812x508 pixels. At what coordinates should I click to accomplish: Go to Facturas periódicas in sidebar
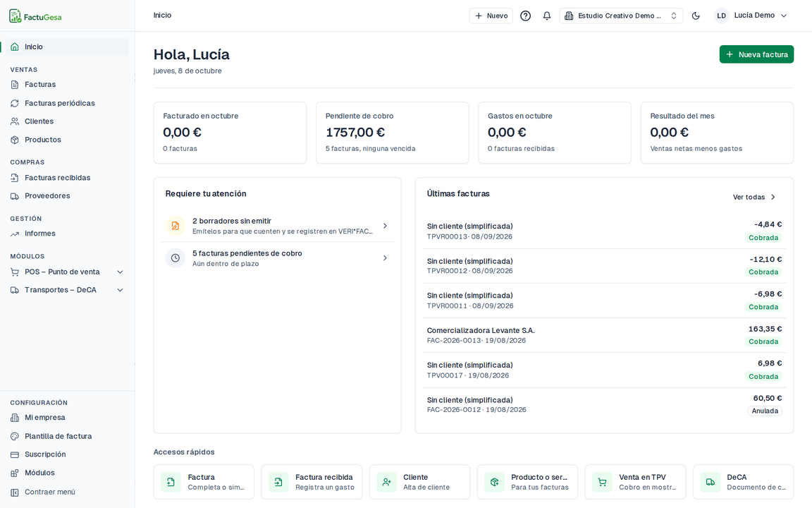[x=59, y=103]
